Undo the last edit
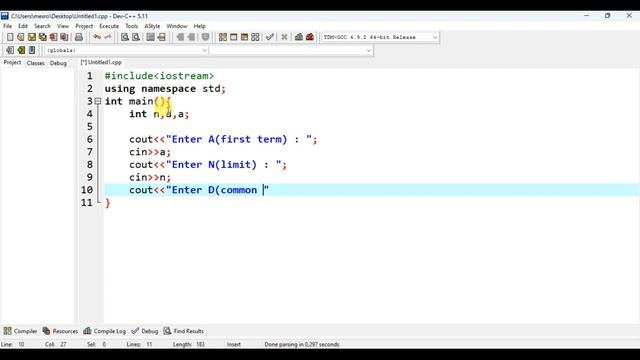The image size is (640, 360). [97, 37]
